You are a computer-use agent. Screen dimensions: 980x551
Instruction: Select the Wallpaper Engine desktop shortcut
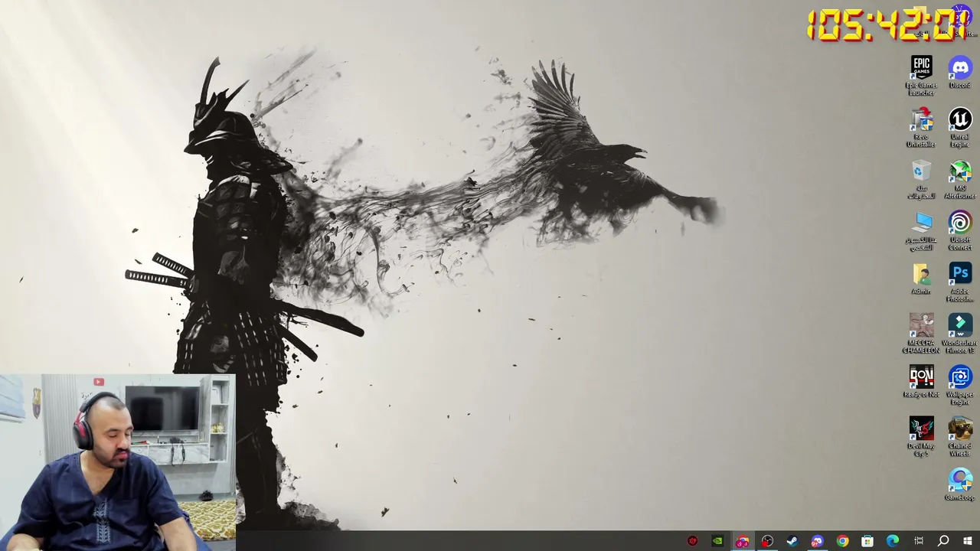(x=959, y=385)
